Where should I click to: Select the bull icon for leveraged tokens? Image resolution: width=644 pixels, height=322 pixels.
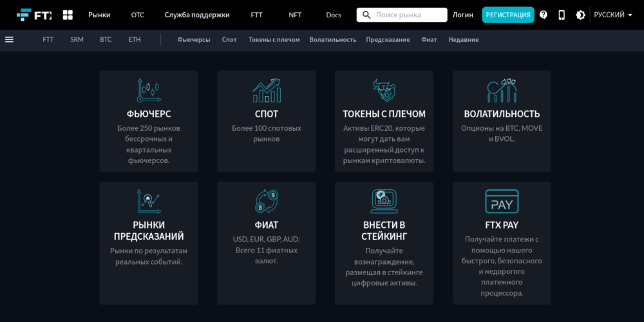tap(384, 90)
